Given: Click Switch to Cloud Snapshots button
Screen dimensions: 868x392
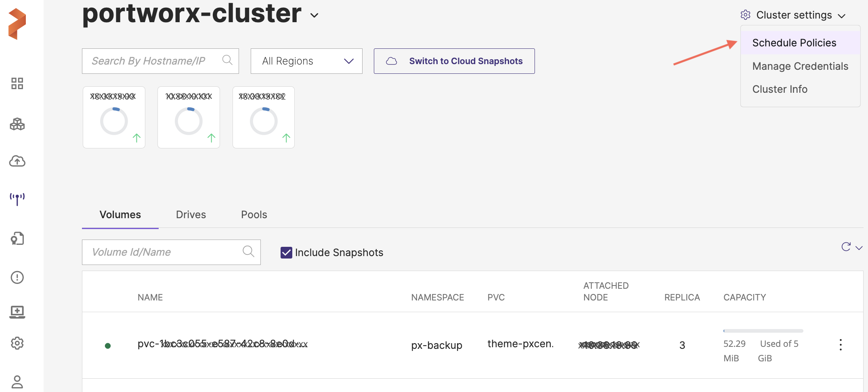Looking at the screenshot, I should [x=454, y=61].
